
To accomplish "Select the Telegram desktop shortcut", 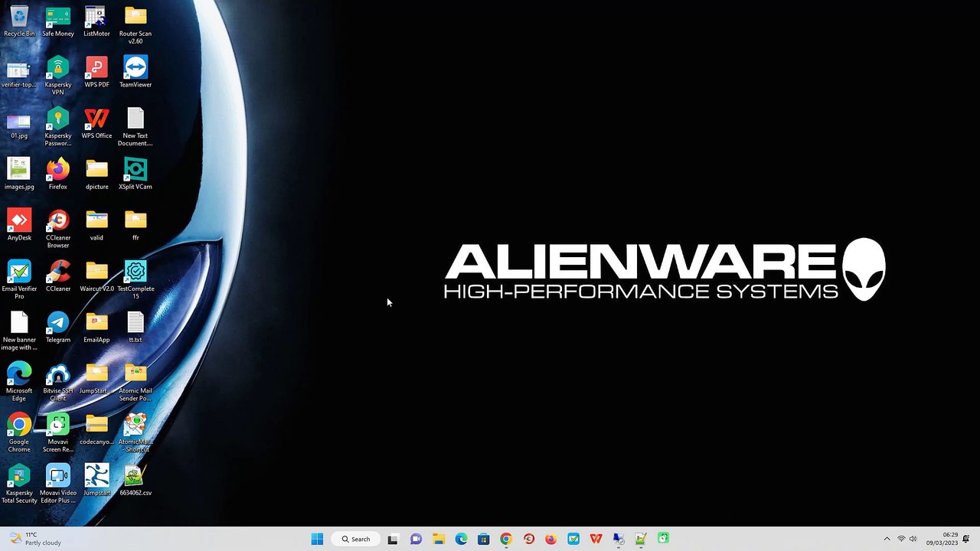I will [x=58, y=328].
